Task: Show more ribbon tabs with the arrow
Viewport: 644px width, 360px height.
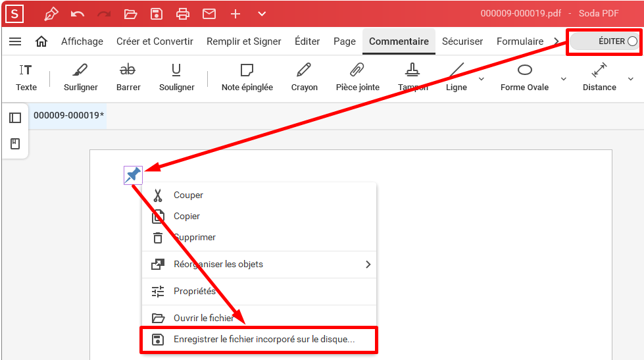Action: coord(556,41)
